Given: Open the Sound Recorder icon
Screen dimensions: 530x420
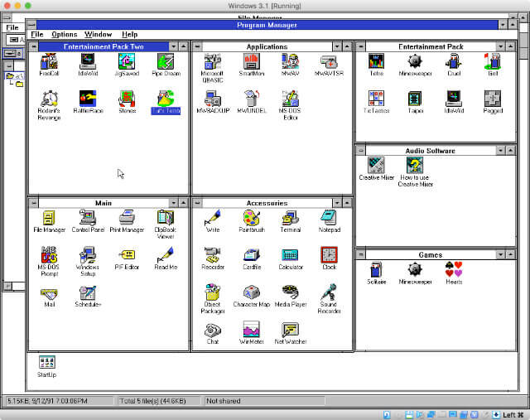Looking at the screenshot, I should pos(329,292).
